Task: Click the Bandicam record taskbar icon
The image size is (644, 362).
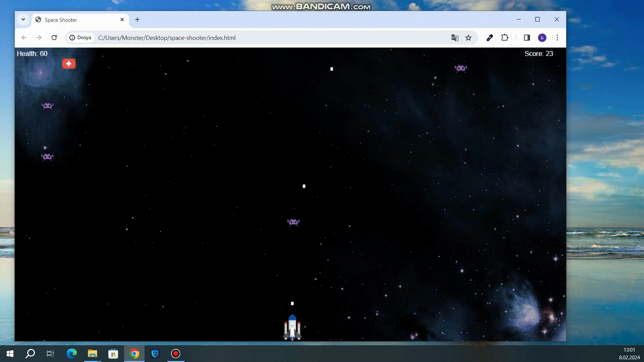Action: tap(175, 353)
